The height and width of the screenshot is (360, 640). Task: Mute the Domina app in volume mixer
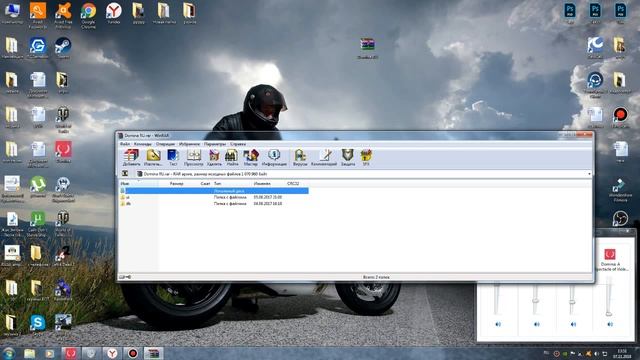coord(610,324)
